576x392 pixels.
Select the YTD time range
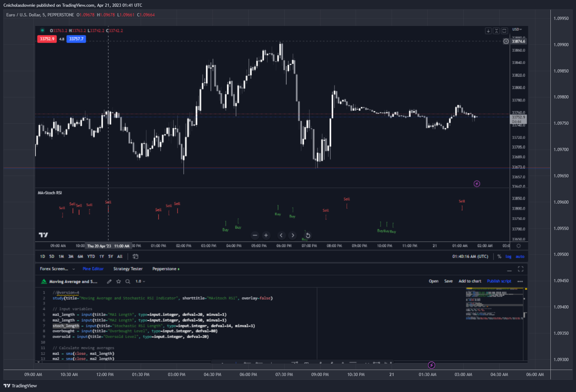91,256
